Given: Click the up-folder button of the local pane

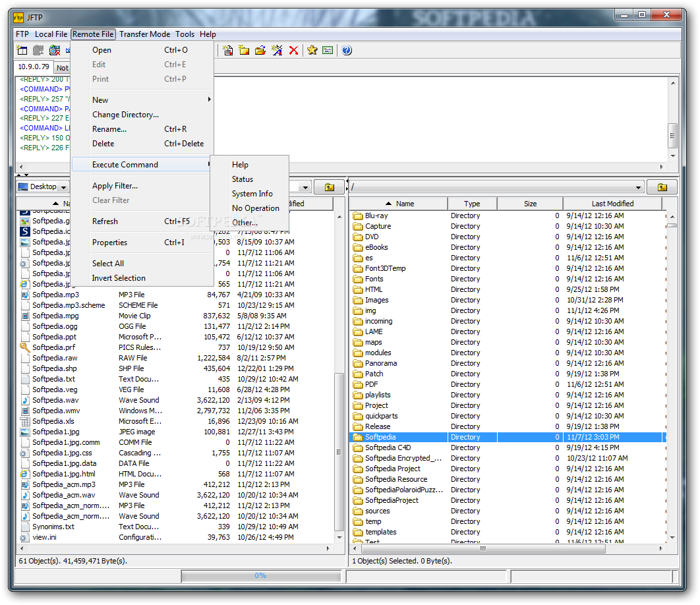Looking at the screenshot, I should pyautogui.click(x=329, y=187).
